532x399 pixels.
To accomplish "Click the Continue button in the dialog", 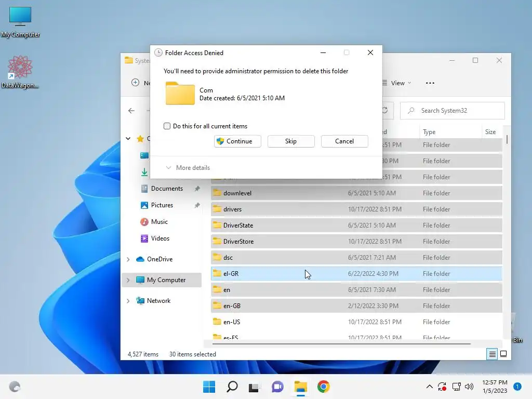I will [237, 141].
